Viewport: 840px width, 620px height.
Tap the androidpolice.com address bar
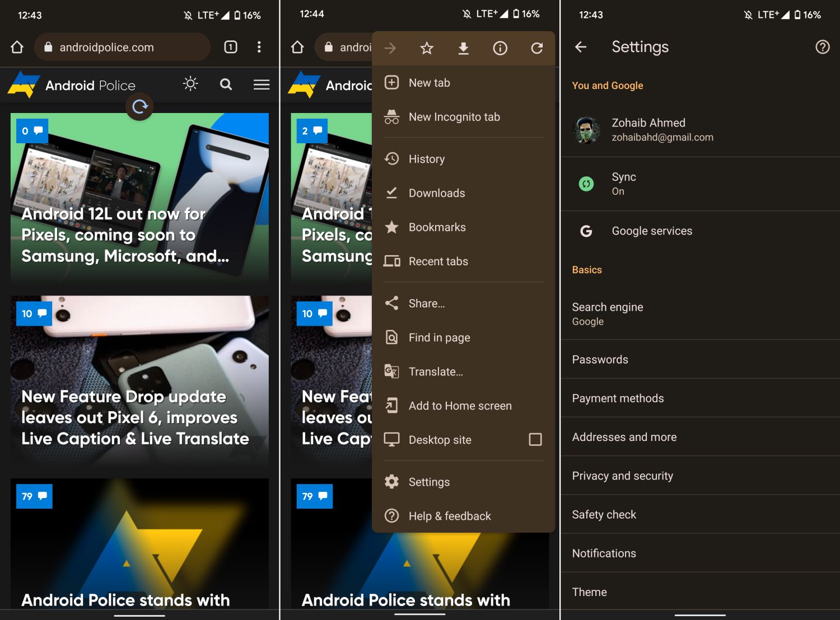pos(122,48)
